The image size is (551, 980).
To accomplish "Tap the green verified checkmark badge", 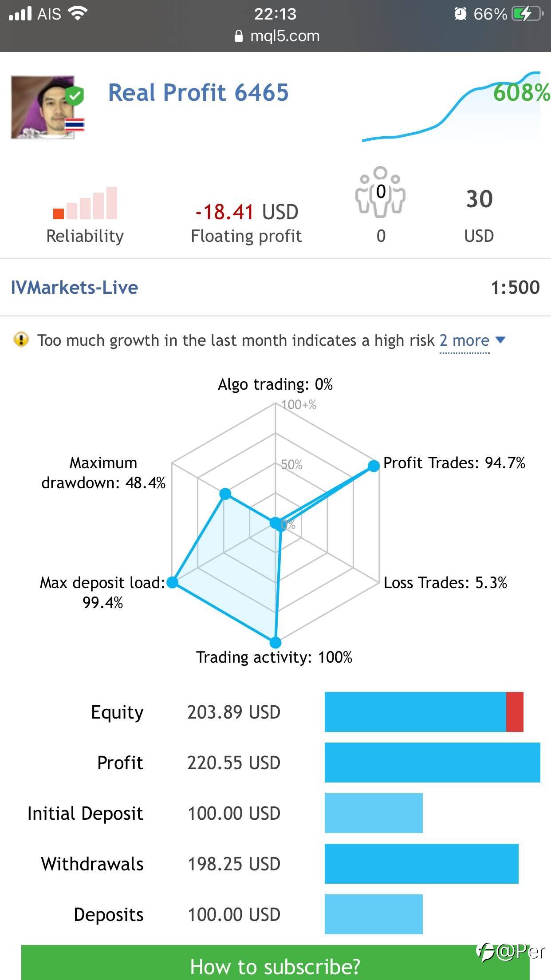I will click(75, 95).
